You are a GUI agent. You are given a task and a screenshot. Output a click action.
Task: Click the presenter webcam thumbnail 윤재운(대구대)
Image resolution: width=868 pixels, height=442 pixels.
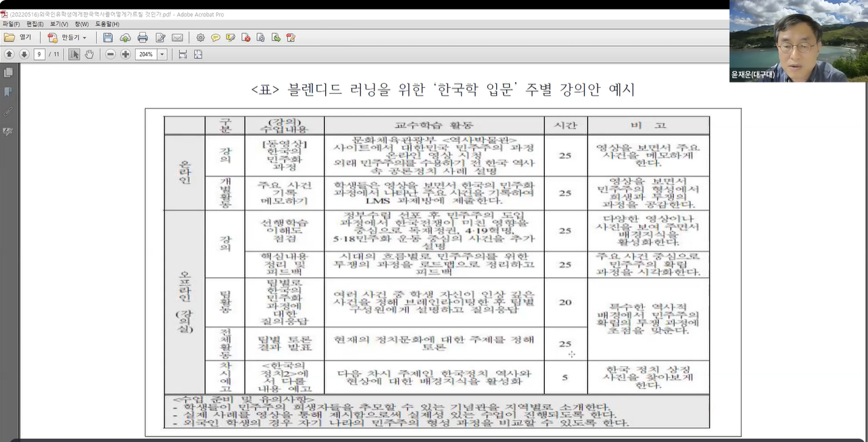click(x=798, y=41)
